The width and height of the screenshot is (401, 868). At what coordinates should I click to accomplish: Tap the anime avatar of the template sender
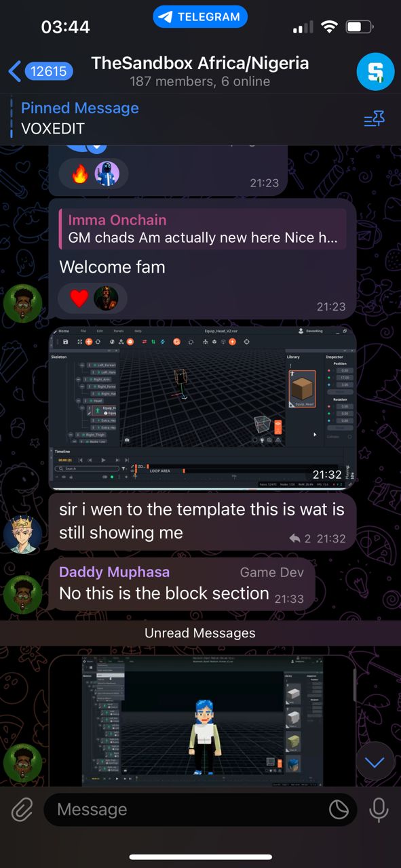tap(22, 535)
